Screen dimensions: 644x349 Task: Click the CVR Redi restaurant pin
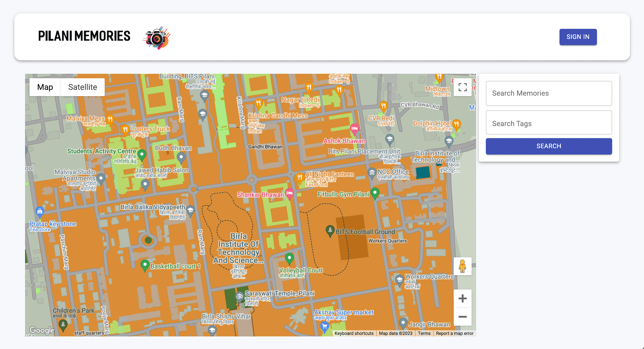(x=383, y=107)
